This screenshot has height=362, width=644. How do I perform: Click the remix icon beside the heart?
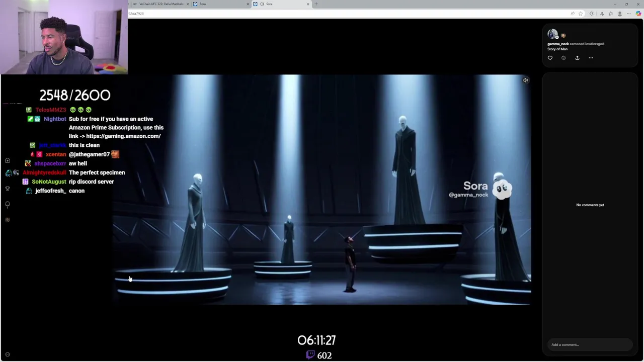coord(563,58)
